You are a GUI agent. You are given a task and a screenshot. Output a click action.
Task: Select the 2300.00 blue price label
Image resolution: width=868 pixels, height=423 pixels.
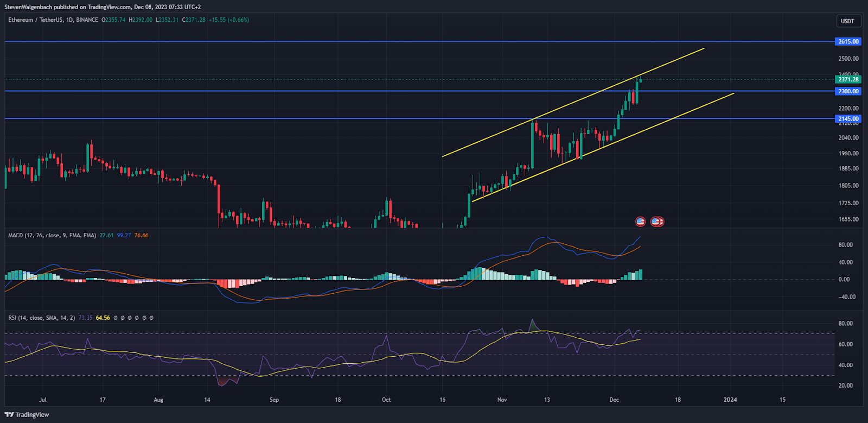tap(848, 91)
